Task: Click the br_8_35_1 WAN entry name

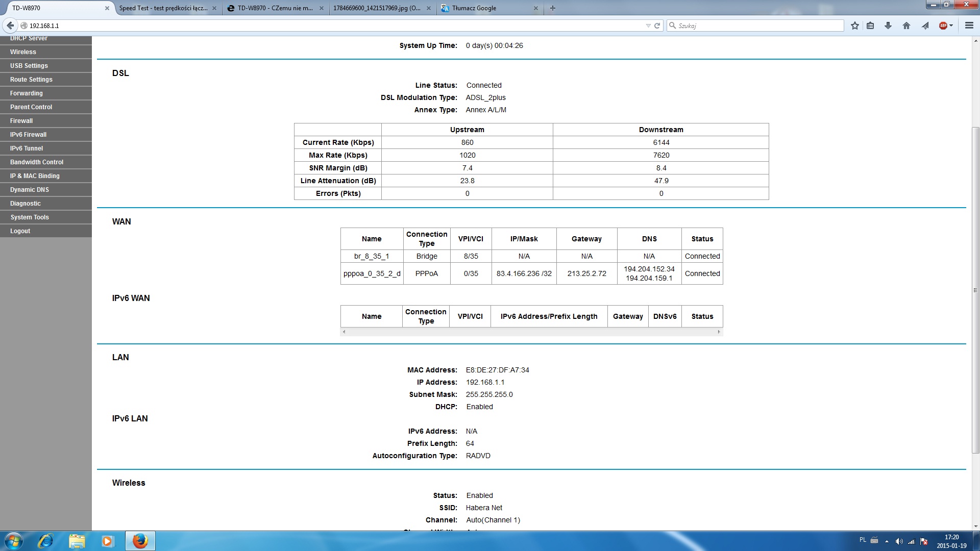Action: 372,256
